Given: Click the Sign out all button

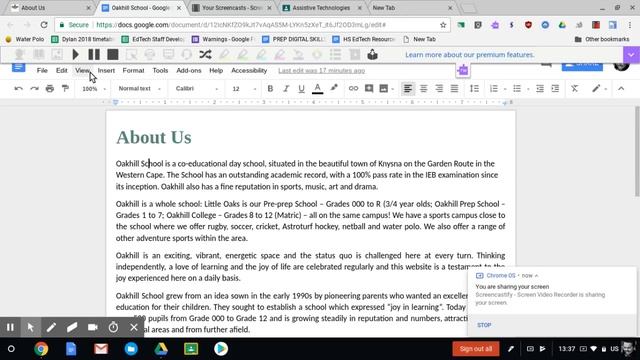Looking at the screenshot, I should (x=476, y=349).
